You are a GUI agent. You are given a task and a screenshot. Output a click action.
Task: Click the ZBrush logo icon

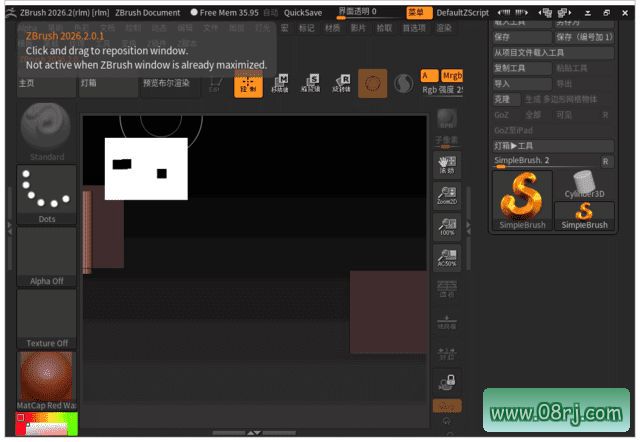(x=11, y=13)
